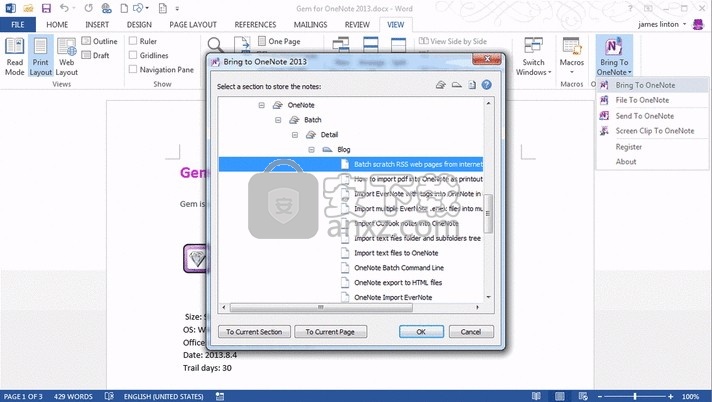
Task: Switch to Web Layout view
Action: point(66,56)
